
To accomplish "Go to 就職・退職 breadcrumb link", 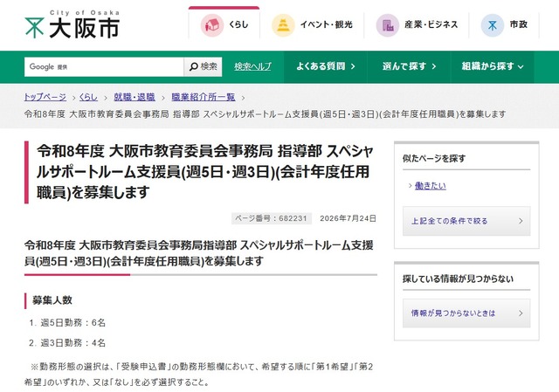I will point(135,97).
